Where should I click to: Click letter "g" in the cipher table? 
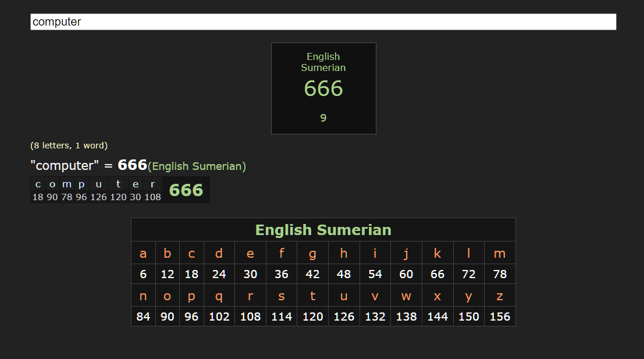312,253
